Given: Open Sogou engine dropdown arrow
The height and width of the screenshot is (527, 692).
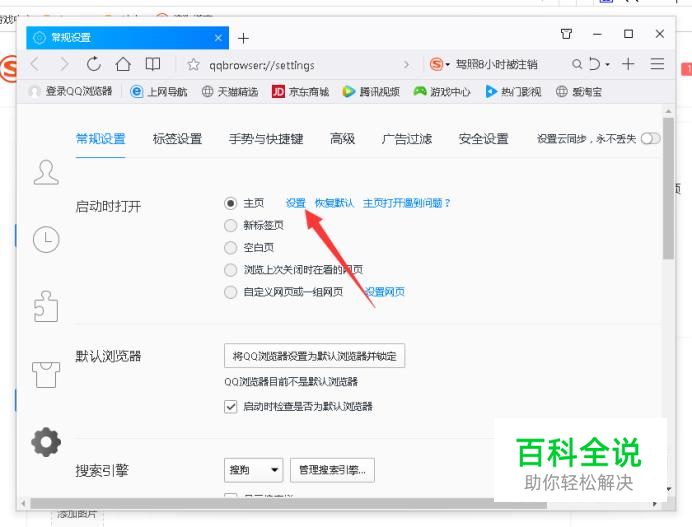Looking at the screenshot, I should (x=447, y=65).
